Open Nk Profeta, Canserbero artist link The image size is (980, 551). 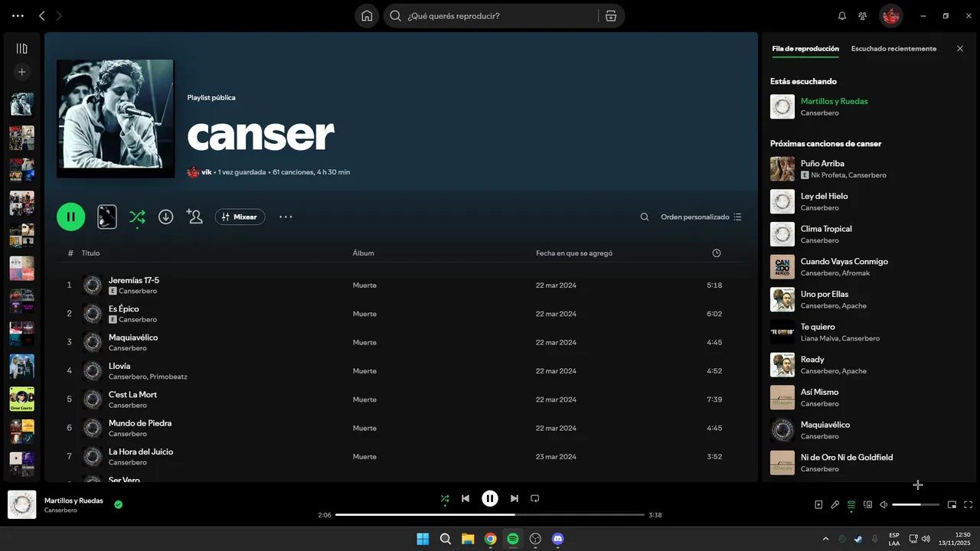[x=848, y=175]
